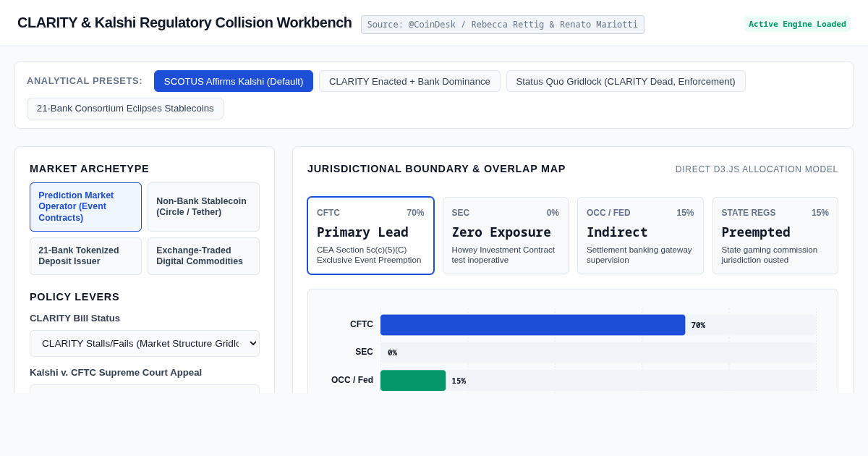Click State gaming commission jurisdiction text
868x456 pixels.
[x=770, y=255]
